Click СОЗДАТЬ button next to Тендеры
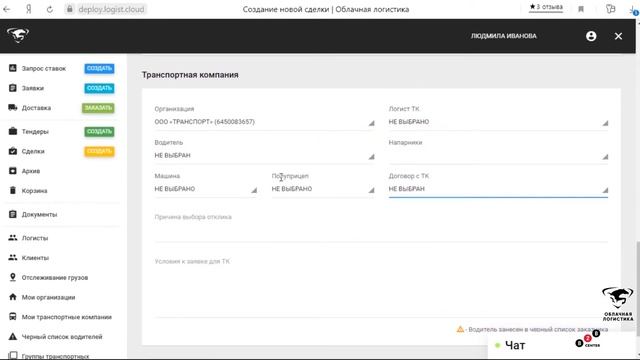Viewport: 640px width, 360px height. coord(99,131)
